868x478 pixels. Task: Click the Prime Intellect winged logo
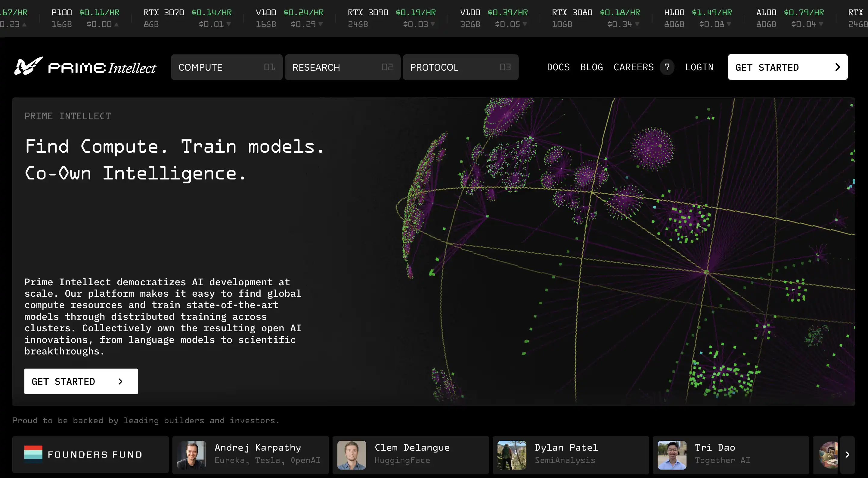(x=29, y=66)
